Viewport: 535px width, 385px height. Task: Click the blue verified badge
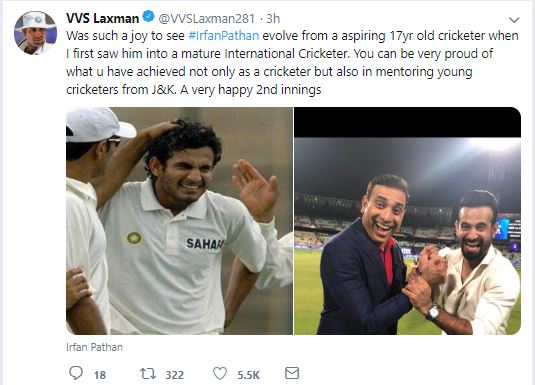point(148,17)
